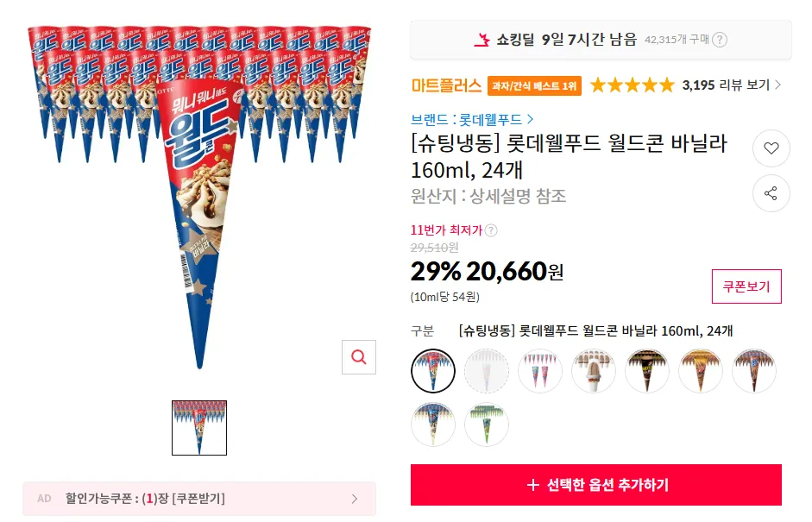Choose the dark chocolate cone option swatch
812x522 pixels.
[647, 372]
